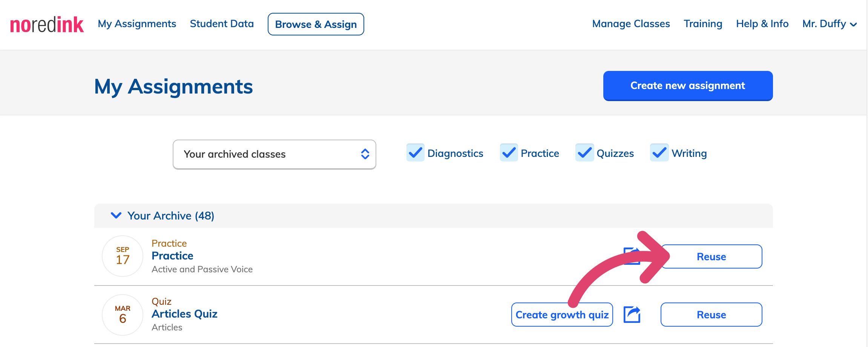Expand the Mr. Duffy account menu
Screen dimensions: 868x347
tap(830, 24)
